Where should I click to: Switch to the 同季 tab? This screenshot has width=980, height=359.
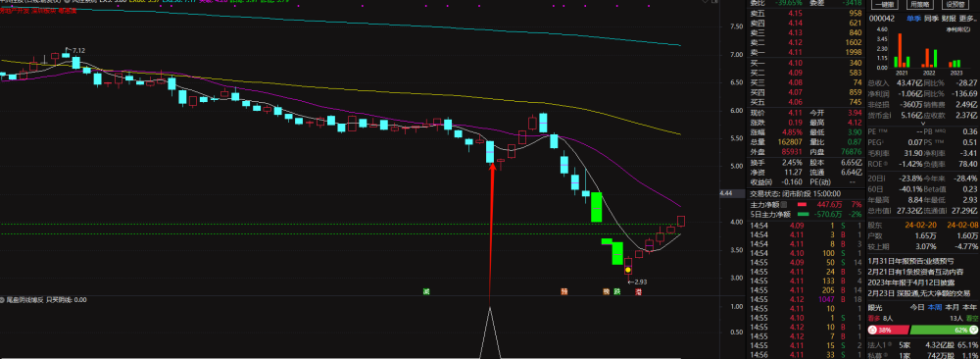coord(931,19)
